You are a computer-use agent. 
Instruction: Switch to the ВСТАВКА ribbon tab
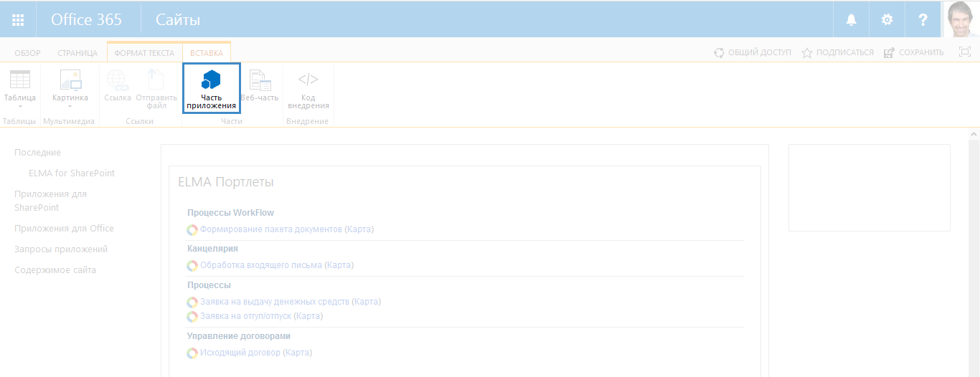(207, 52)
